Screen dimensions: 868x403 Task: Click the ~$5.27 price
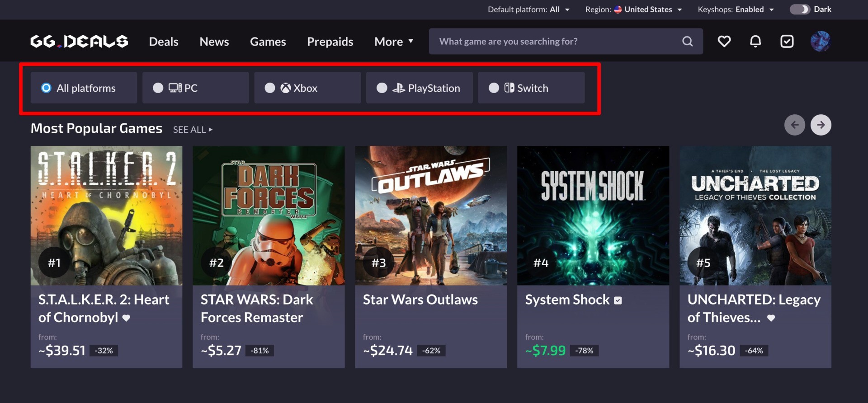click(221, 351)
